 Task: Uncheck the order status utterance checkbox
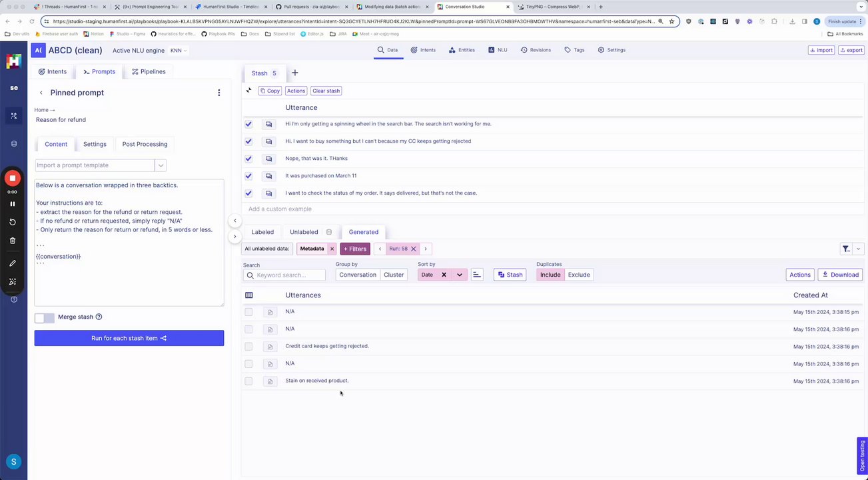tap(248, 193)
